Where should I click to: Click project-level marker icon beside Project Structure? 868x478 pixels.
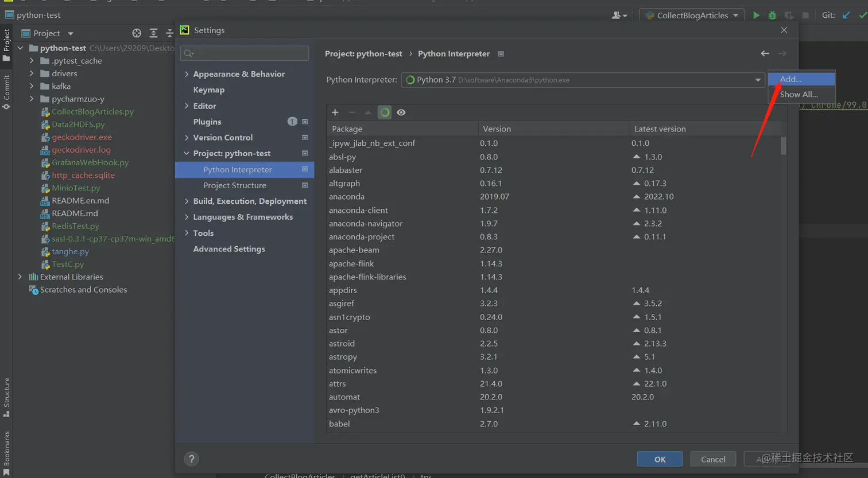pyautogui.click(x=305, y=185)
